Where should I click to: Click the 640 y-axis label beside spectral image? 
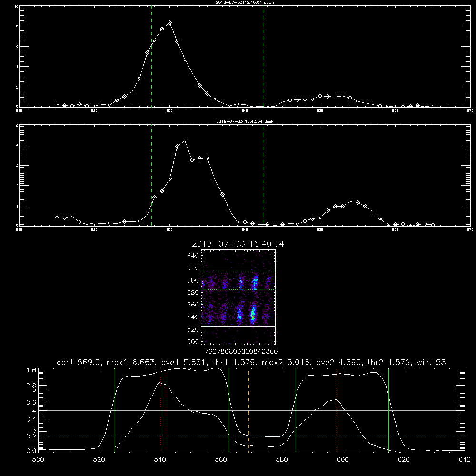pos(193,256)
